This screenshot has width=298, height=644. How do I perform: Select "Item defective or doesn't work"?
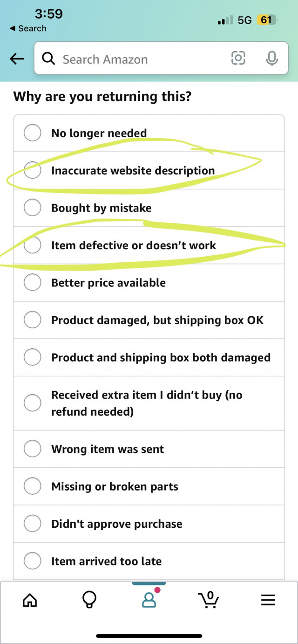33,245
